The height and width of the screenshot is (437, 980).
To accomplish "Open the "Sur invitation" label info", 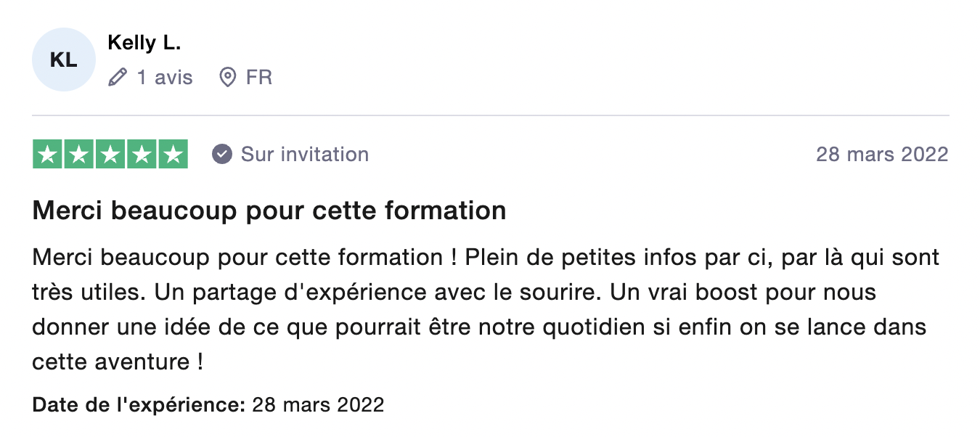I will [305, 155].
